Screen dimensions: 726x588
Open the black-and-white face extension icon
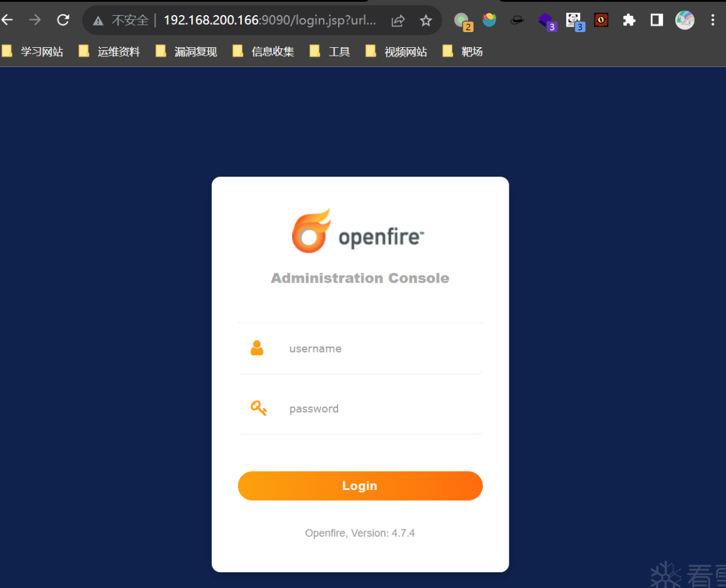click(575, 21)
